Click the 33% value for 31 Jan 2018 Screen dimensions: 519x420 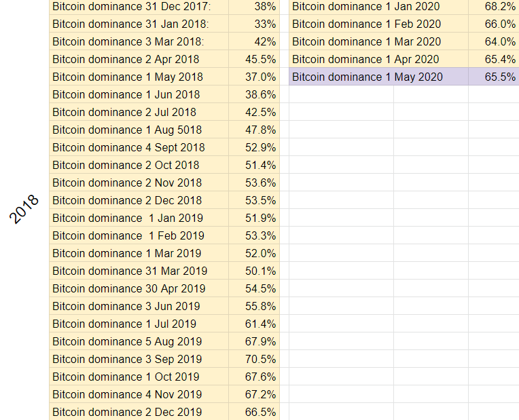click(254, 24)
